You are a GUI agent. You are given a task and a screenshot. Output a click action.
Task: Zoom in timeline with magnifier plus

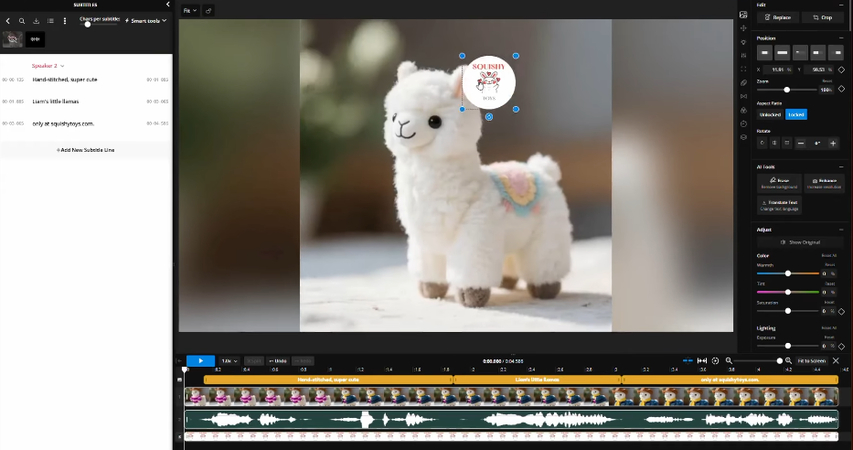click(788, 360)
